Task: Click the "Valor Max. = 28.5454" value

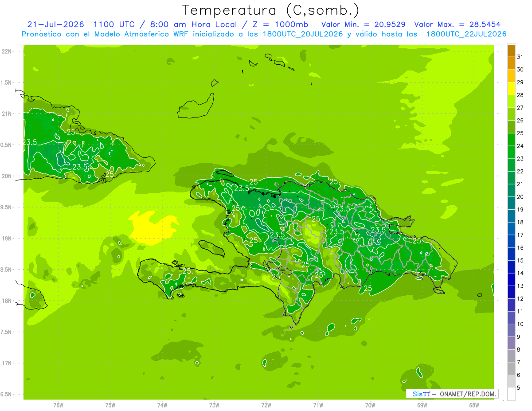Action: 458,24
